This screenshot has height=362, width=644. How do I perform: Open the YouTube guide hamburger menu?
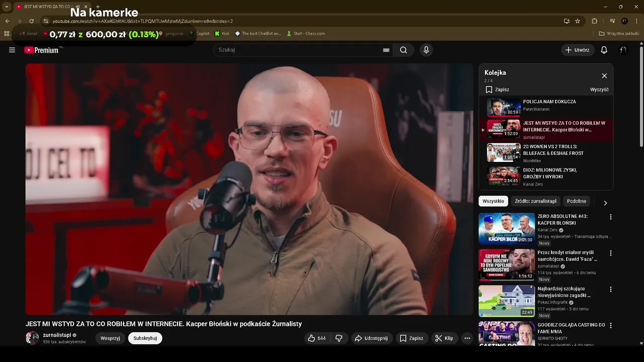pos(12,50)
